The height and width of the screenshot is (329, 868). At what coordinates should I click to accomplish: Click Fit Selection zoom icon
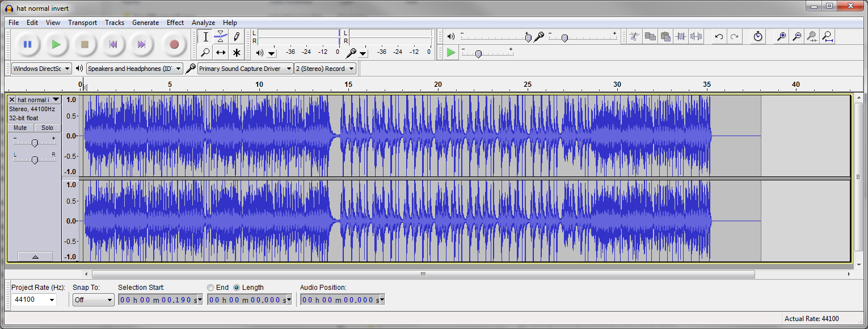[x=812, y=36]
